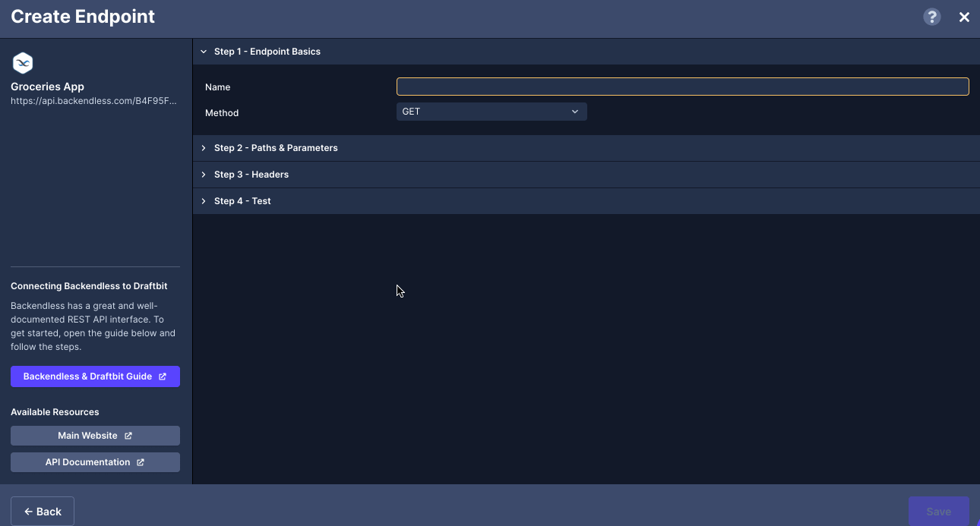The height and width of the screenshot is (526, 980).
Task: Open the Backendless & Draftbit Guide
Action: (x=95, y=376)
